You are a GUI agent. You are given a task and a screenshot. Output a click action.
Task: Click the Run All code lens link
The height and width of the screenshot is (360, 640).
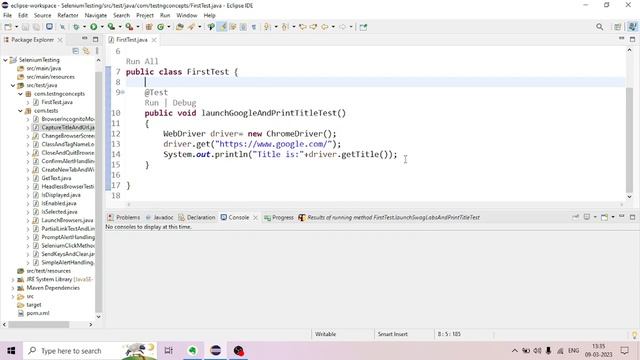[142, 61]
